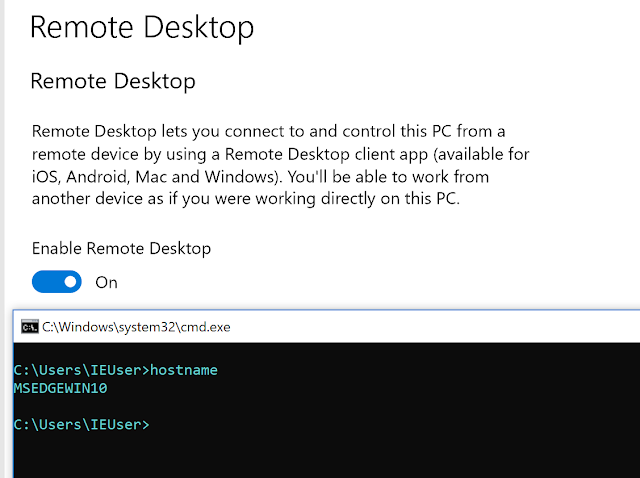
Task: Click the white knob of the Remote Desktop switch
Action: click(x=70, y=282)
